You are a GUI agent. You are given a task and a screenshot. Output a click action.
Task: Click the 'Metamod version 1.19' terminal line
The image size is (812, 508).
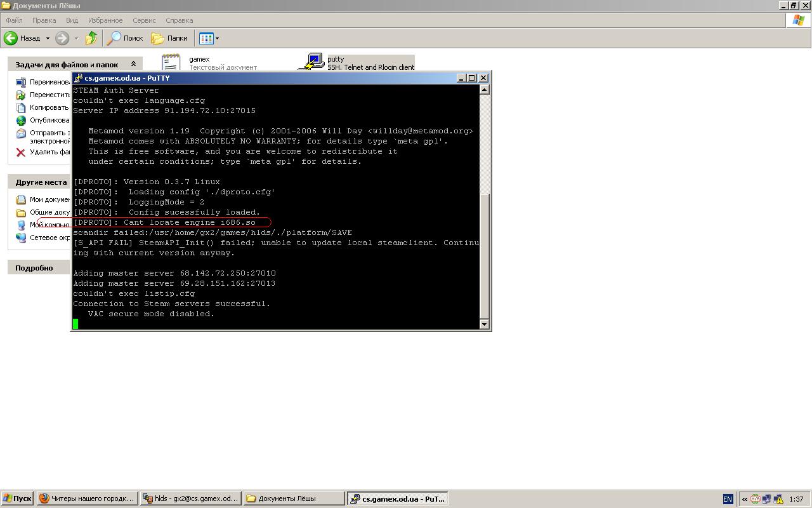tap(281, 131)
